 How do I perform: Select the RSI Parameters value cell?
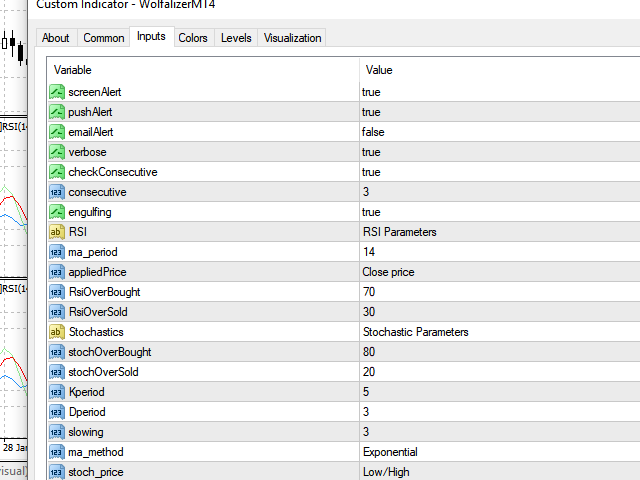pos(500,232)
